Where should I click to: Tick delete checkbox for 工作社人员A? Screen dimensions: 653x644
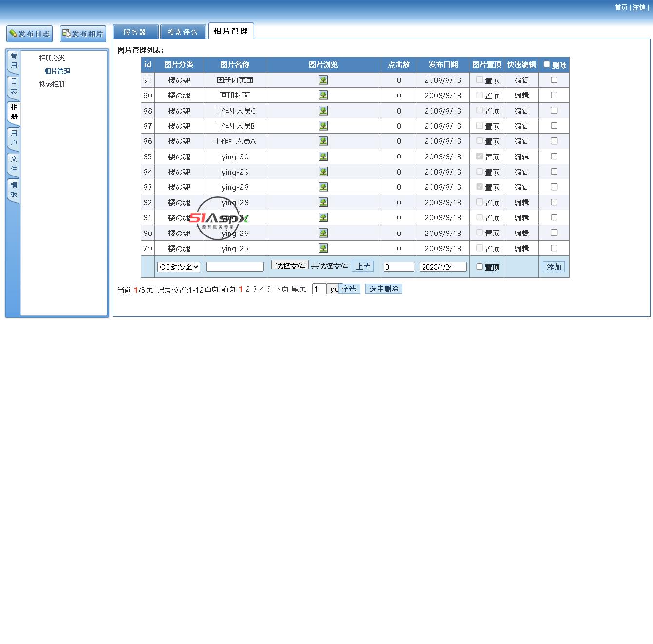tap(554, 141)
